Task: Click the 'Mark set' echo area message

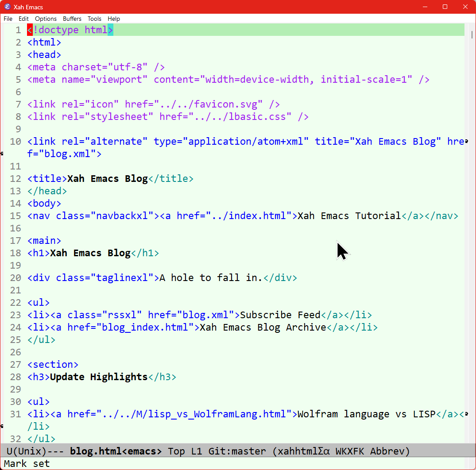Action: (x=27, y=464)
